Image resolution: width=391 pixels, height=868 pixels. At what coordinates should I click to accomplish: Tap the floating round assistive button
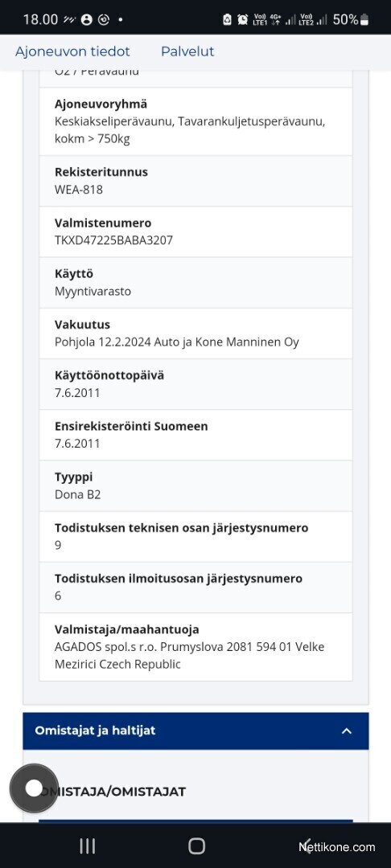point(34,788)
